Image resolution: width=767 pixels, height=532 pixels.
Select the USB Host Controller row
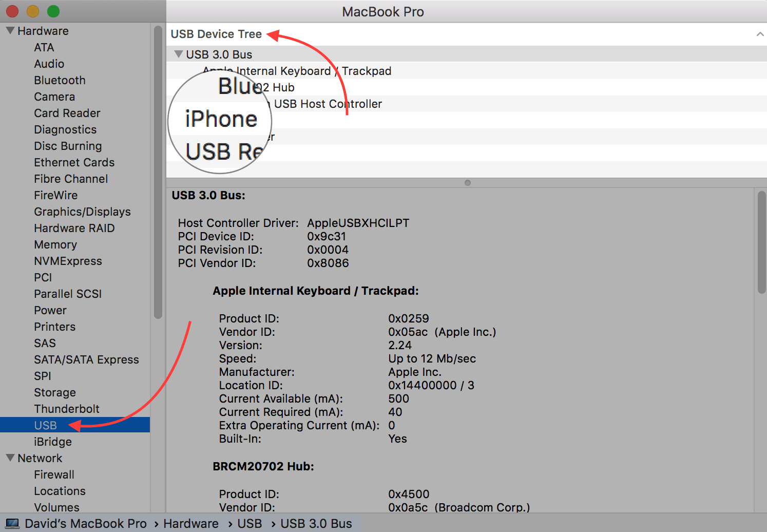pyautogui.click(x=467, y=104)
